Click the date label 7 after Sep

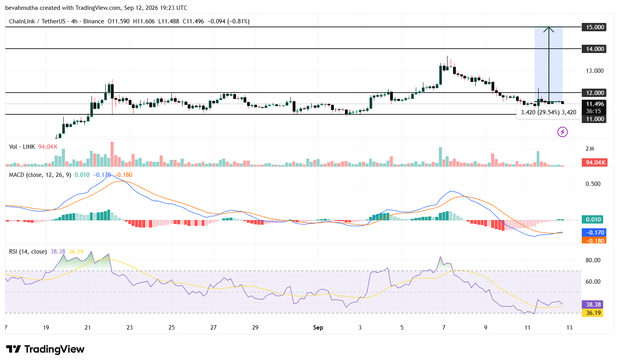click(x=444, y=328)
